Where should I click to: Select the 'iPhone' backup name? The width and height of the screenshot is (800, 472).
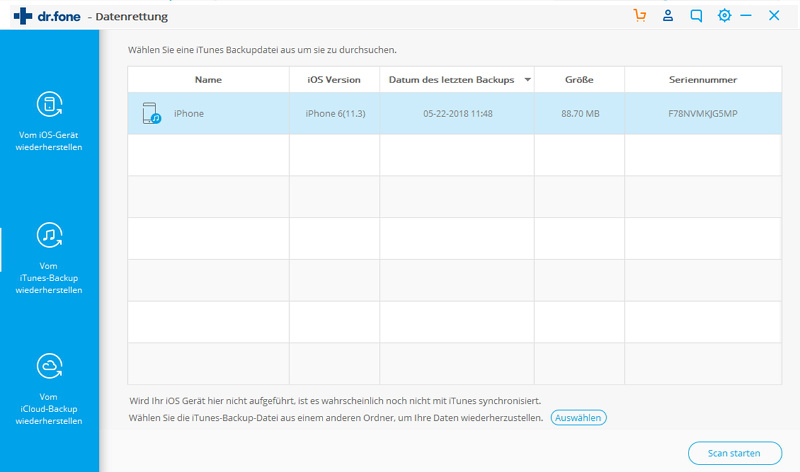pyautogui.click(x=189, y=113)
